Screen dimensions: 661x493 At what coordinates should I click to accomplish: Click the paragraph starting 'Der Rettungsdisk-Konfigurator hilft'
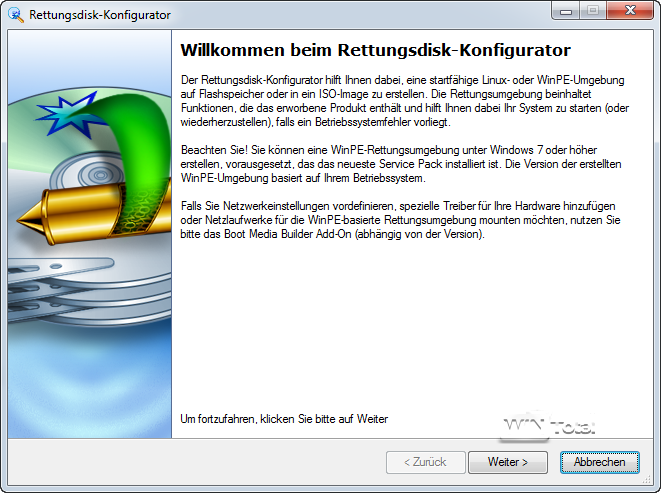point(405,101)
